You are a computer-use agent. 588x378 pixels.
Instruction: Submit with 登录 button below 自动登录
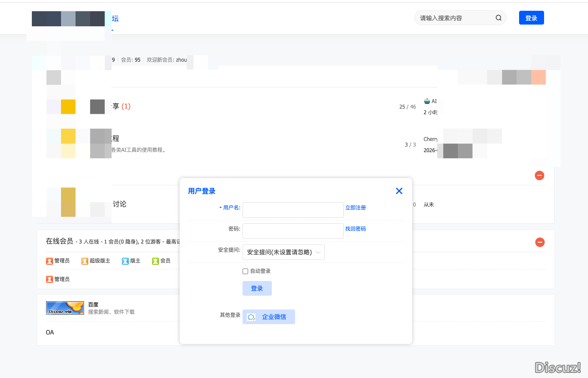coord(257,288)
